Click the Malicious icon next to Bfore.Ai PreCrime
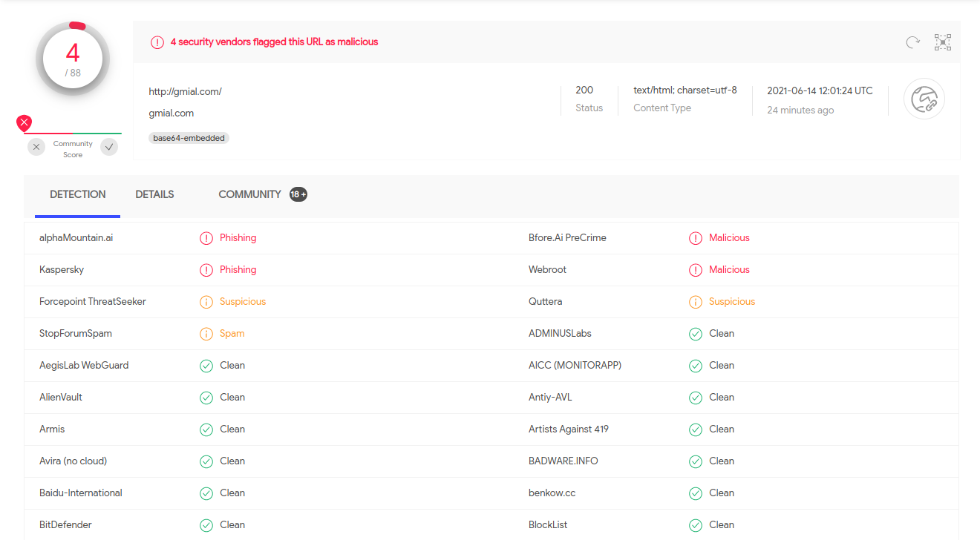This screenshot has width=980, height=540. pos(696,237)
